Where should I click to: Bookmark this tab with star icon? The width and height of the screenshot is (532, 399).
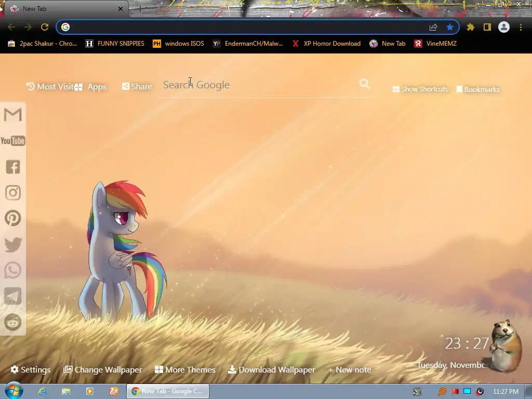[x=450, y=27]
